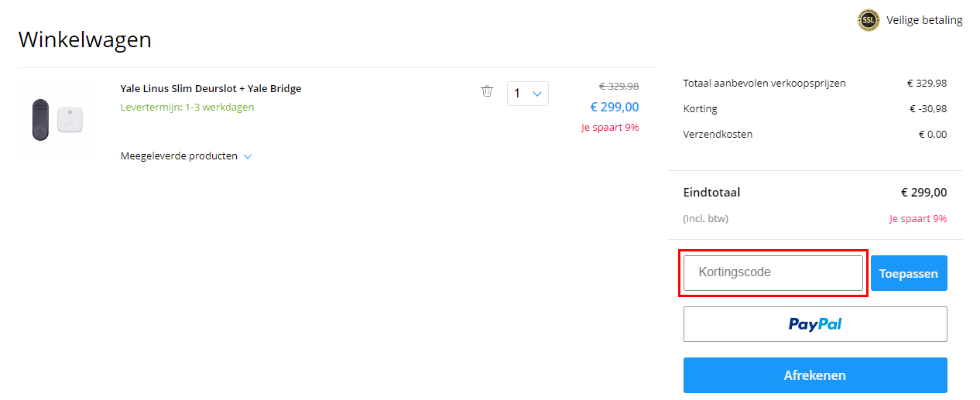Click the Korting value € -30,98
Image resolution: width=980 pixels, height=400 pixels.
coord(928,109)
